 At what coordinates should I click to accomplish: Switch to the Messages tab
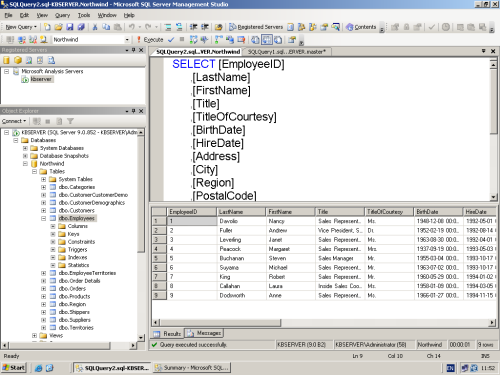[x=204, y=333]
